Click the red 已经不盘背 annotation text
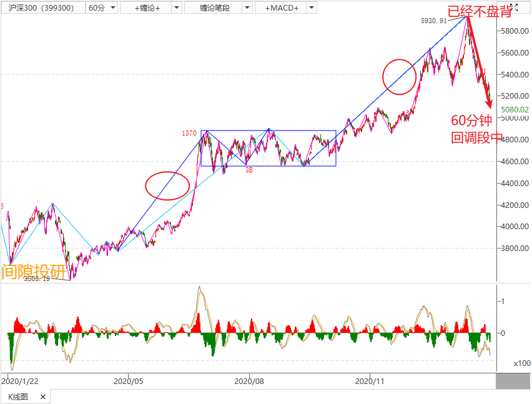The width and height of the screenshot is (532, 404). [478, 10]
